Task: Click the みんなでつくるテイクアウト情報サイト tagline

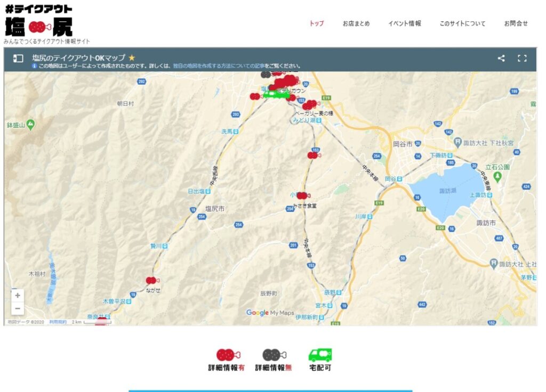Action: coord(47,42)
